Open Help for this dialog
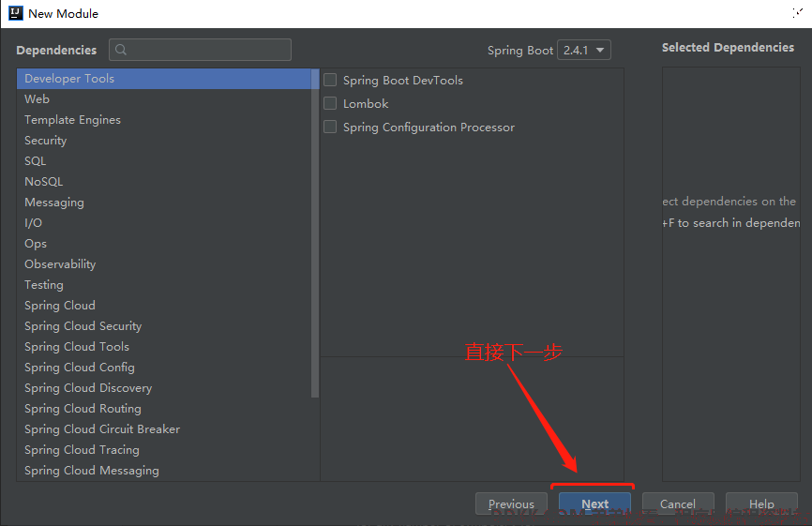This screenshot has width=812, height=526. click(x=761, y=503)
